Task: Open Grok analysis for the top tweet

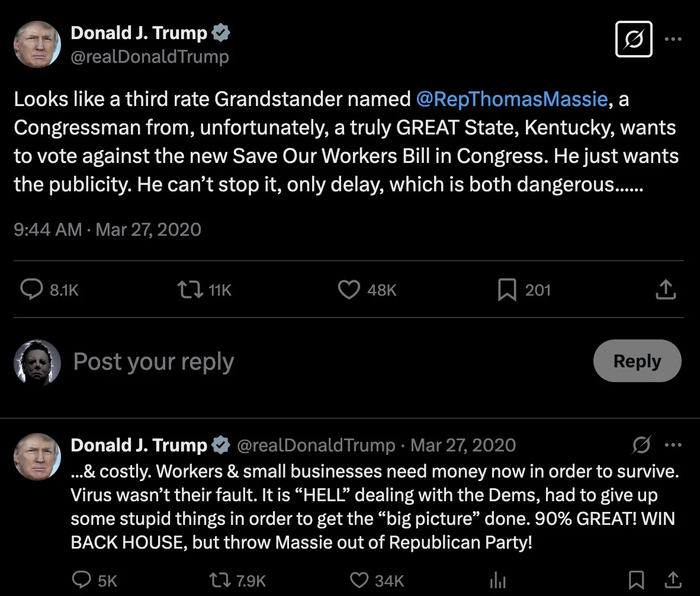Action: point(634,39)
